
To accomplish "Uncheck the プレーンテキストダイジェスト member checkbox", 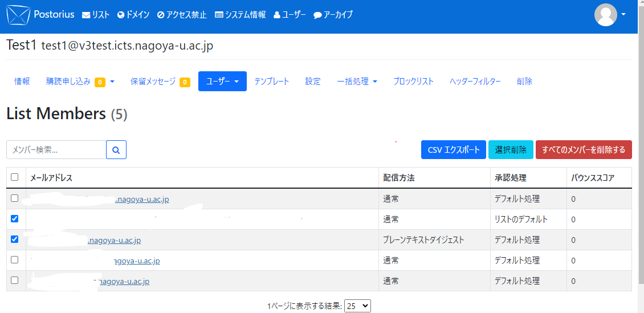I will click(x=15, y=239).
